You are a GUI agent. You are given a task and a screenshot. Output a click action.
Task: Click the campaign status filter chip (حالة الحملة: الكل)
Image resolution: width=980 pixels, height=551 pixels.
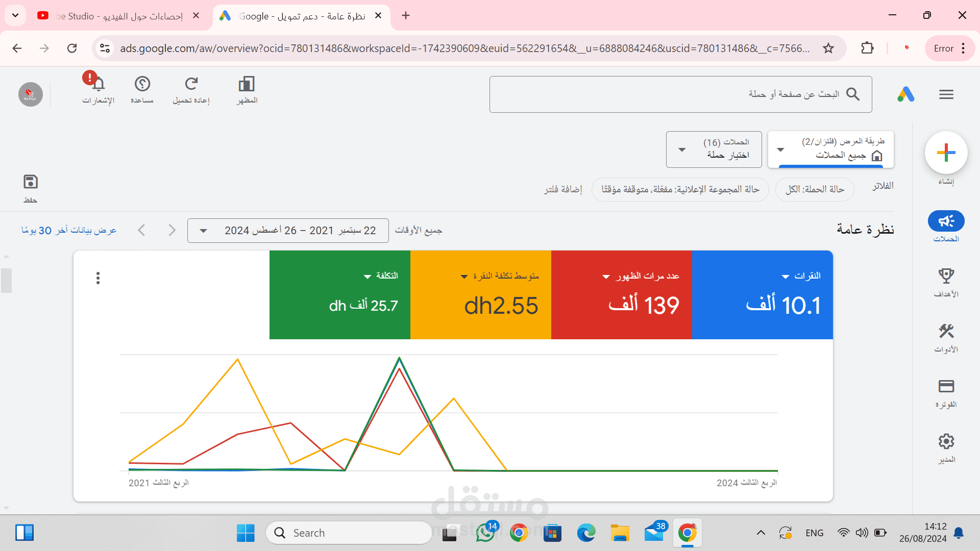(815, 189)
